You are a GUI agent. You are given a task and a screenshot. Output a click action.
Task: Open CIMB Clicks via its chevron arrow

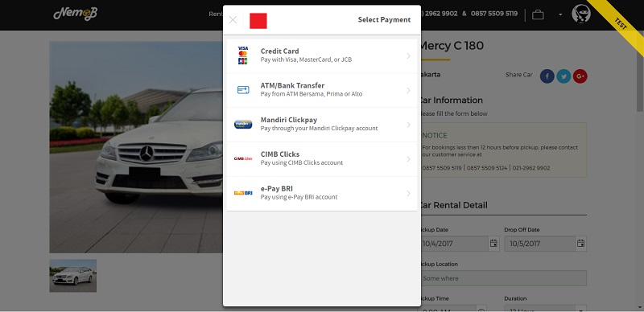click(408, 159)
